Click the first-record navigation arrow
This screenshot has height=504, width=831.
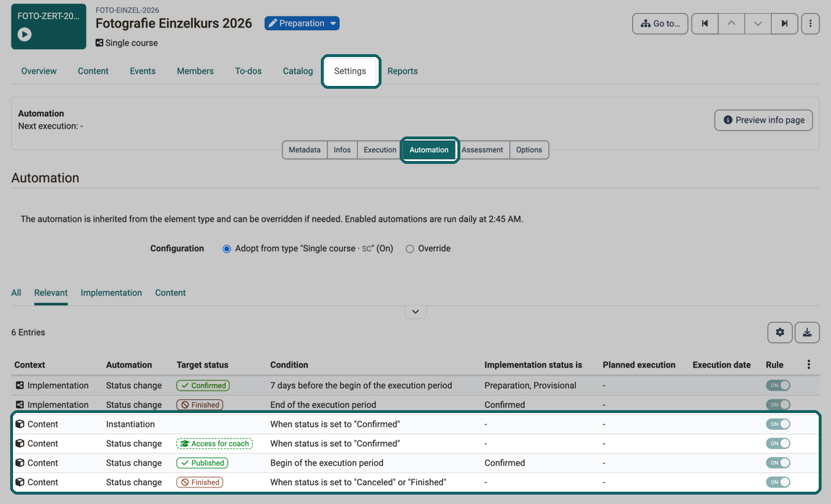(705, 23)
